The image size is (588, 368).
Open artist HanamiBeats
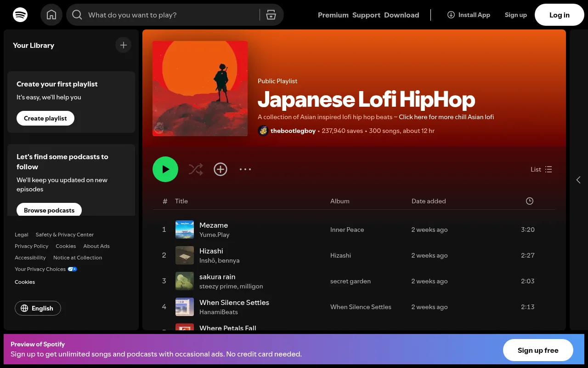219,312
